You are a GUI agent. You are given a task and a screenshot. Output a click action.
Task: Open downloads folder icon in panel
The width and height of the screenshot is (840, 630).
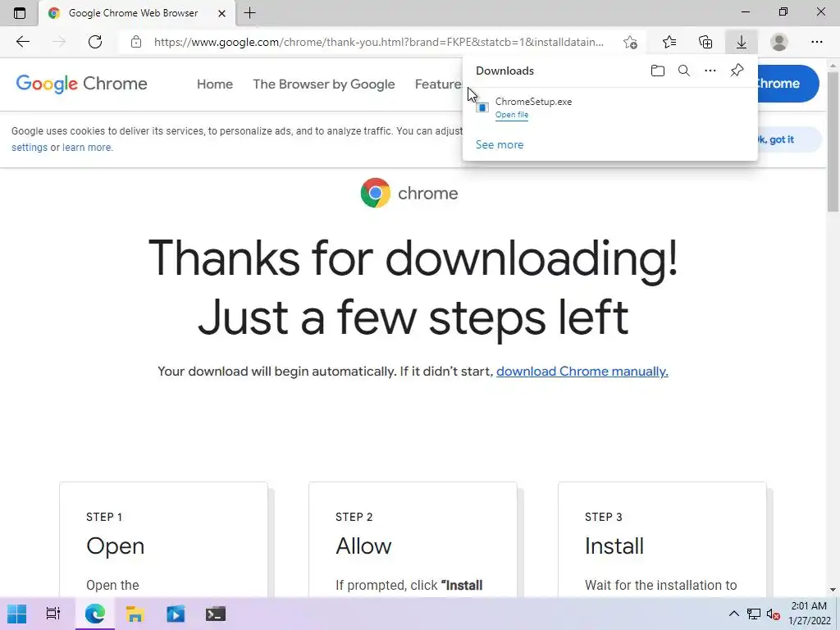point(658,71)
